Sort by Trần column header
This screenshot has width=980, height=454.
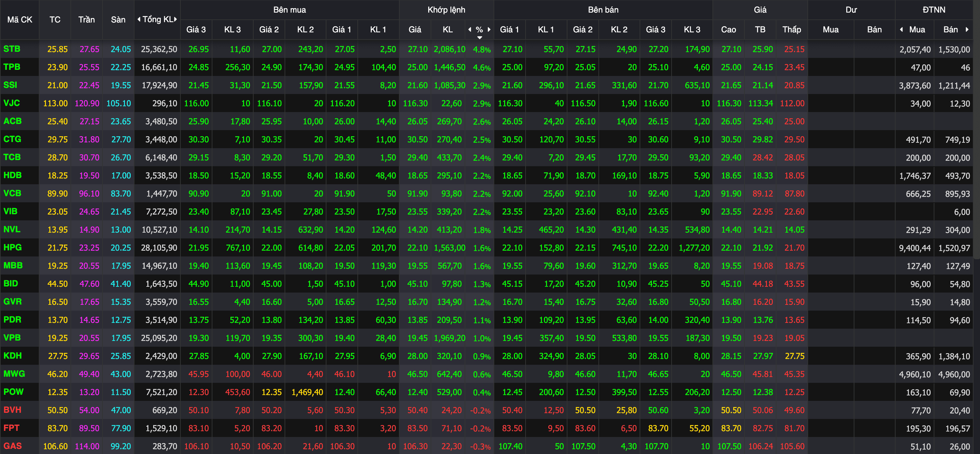(86, 19)
